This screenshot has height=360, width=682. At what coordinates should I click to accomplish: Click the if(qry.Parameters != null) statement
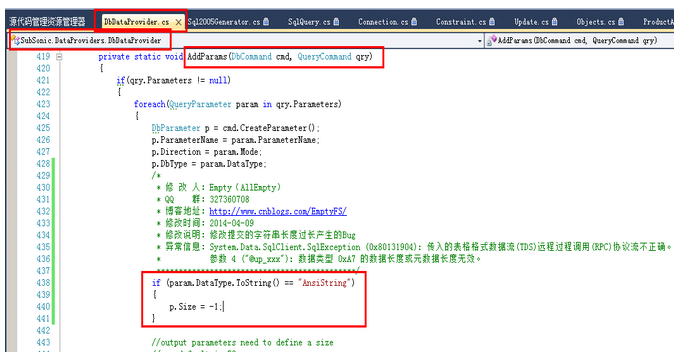174,80
